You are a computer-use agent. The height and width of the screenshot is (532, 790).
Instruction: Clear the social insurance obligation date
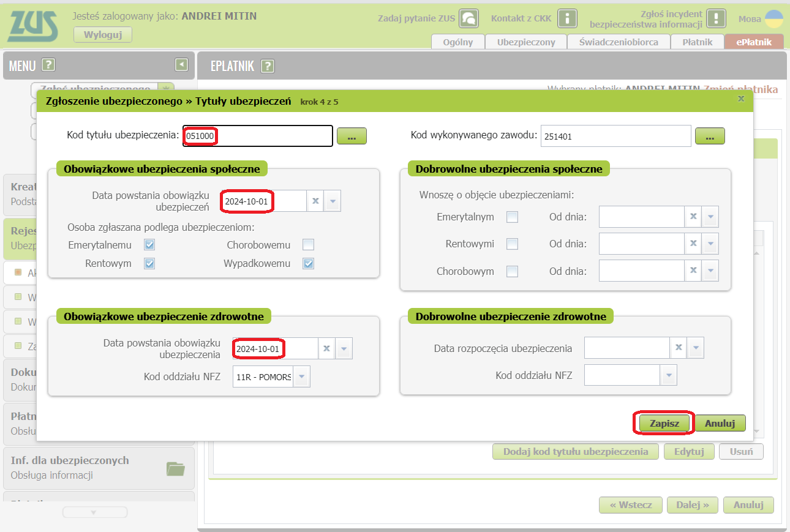click(315, 201)
